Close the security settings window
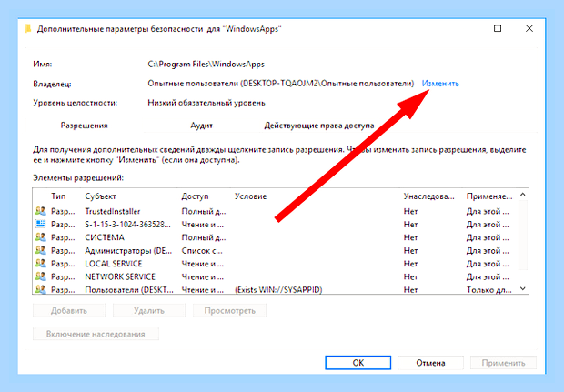 point(529,28)
